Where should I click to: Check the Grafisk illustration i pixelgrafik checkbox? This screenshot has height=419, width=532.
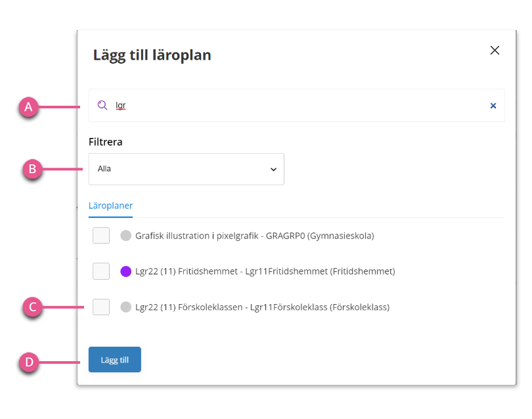coord(101,236)
